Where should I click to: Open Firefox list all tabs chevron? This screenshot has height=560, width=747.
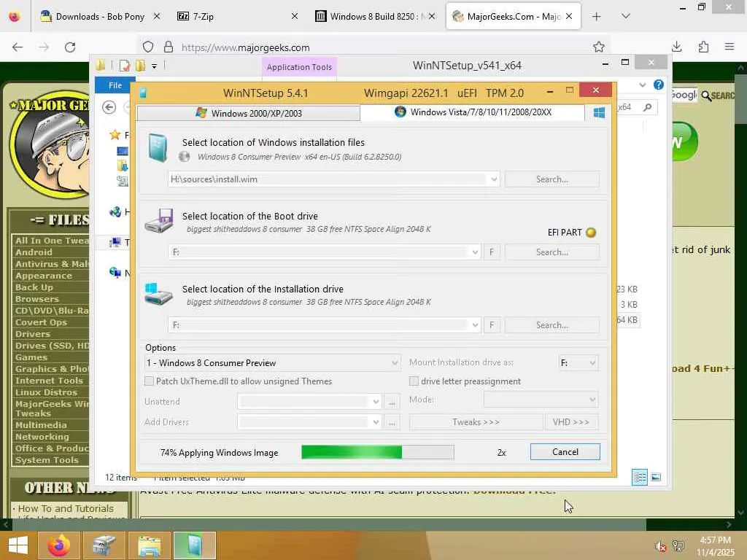[x=626, y=16]
